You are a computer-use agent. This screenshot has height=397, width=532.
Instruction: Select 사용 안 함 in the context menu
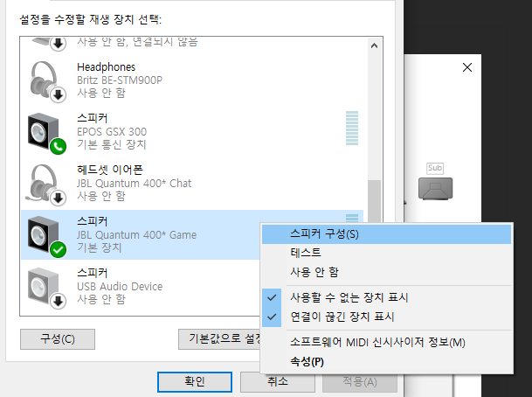coord(386,272)
